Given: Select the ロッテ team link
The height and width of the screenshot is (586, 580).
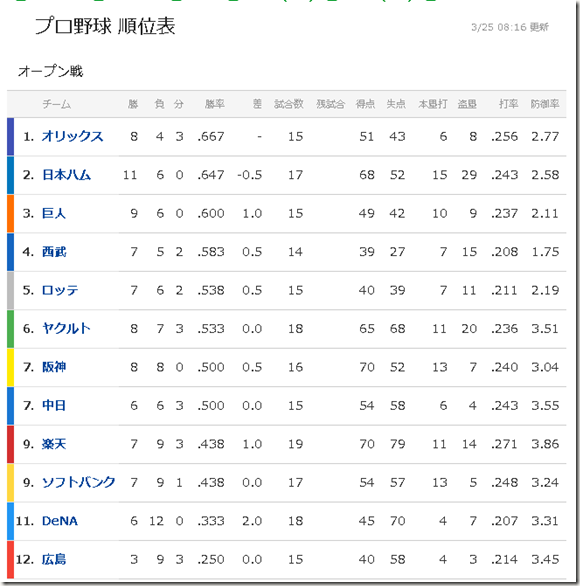Looking at the screenshot, I should pyautogui.click(x=60, y=290).
